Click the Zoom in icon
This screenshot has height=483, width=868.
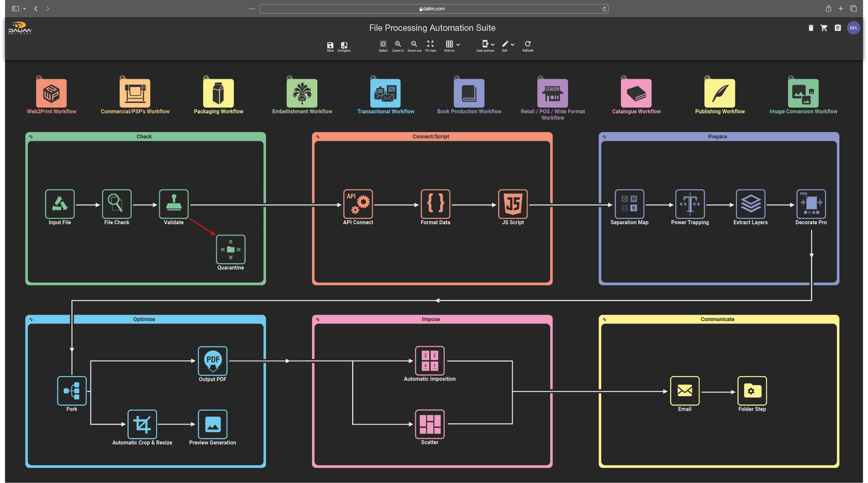398,44
